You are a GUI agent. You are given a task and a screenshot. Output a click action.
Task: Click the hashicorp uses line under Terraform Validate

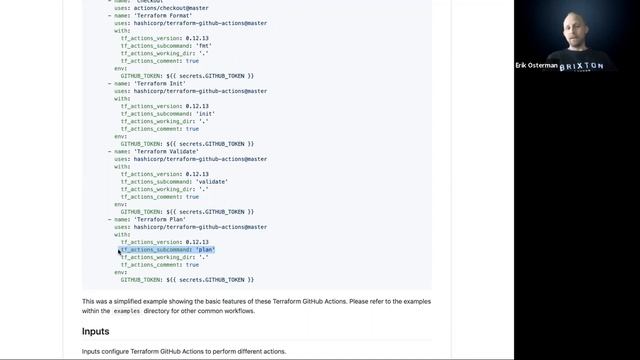(191, 159)
